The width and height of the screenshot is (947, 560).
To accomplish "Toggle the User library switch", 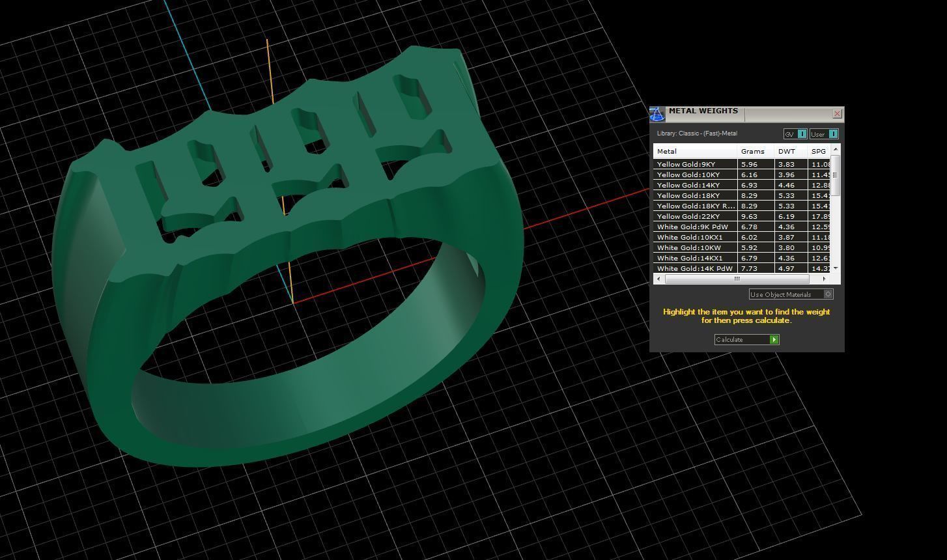I will (x=824, y=134).
